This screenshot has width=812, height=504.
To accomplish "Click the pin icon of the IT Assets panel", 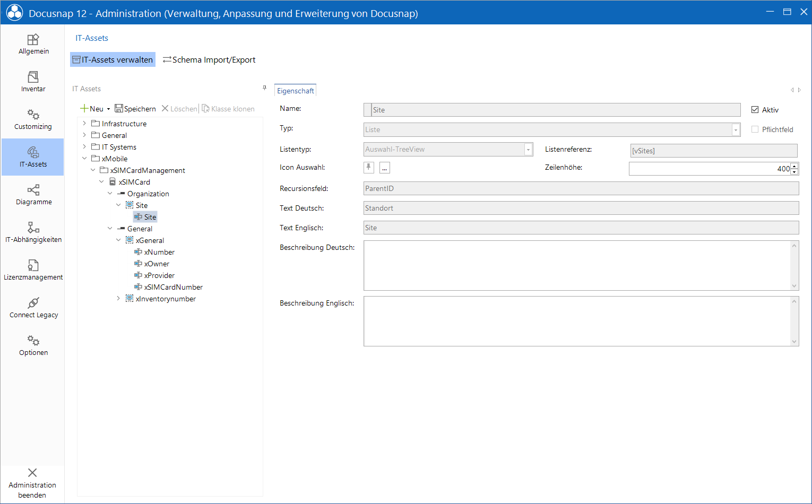I will pyautogui.click(x=264, y=88).
